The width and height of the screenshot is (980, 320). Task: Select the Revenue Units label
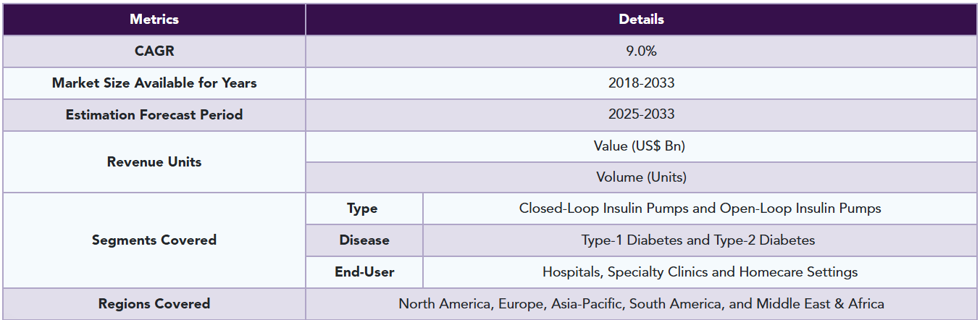coord(154,162)
